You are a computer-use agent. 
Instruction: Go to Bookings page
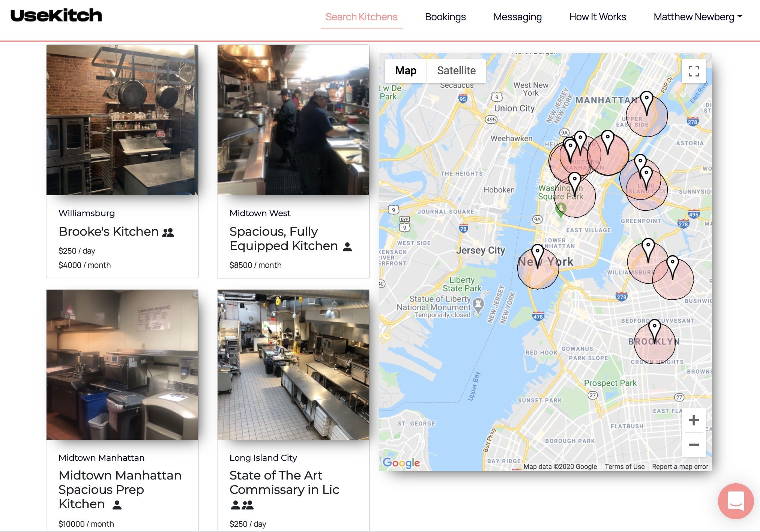(445, 17)
